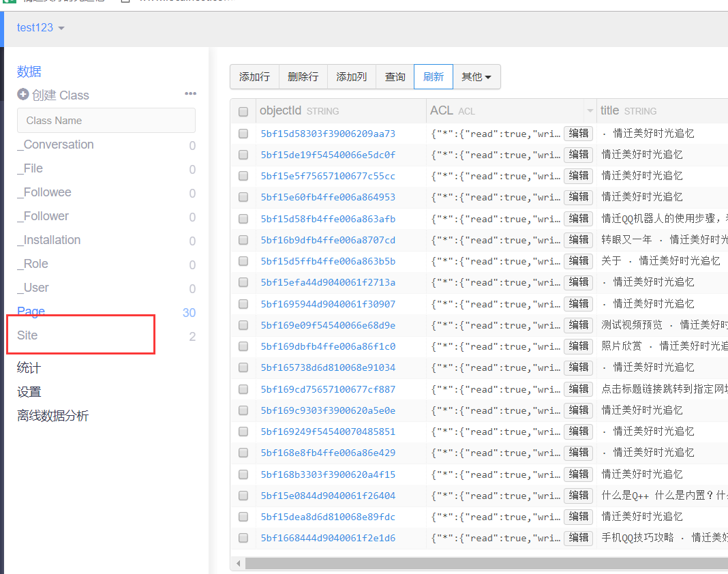Select the _File class
The width and height of the screenshot is (728, 574).
click(x=30, y=168)
